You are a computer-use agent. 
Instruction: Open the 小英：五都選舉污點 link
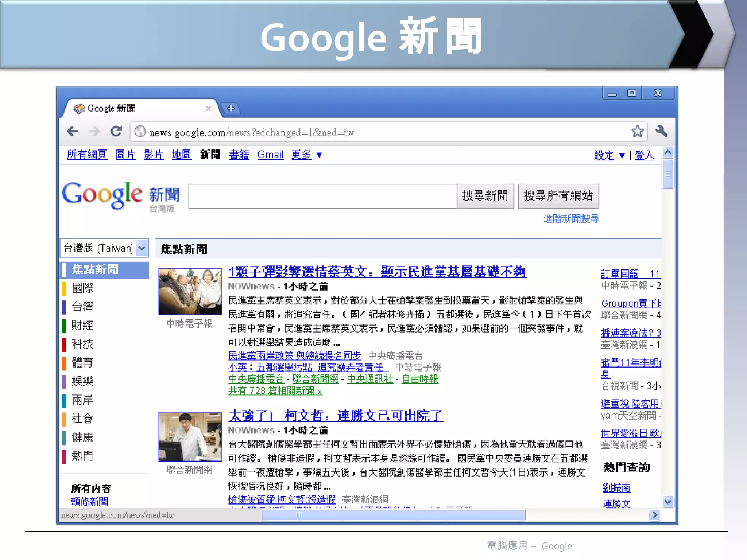308,367
